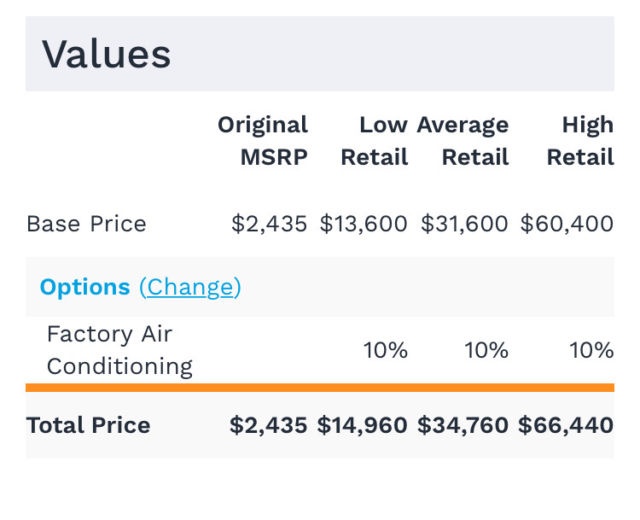640x520 pixels.
Task: Click the Factory Air Conditioning option
Action: point(119,350)
